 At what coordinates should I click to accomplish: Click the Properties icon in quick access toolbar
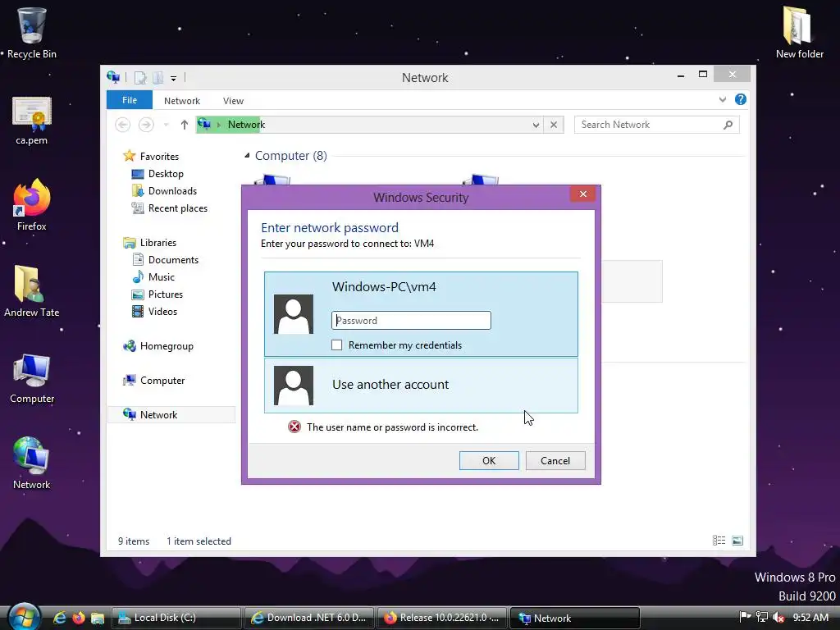(x=140, y=78)
